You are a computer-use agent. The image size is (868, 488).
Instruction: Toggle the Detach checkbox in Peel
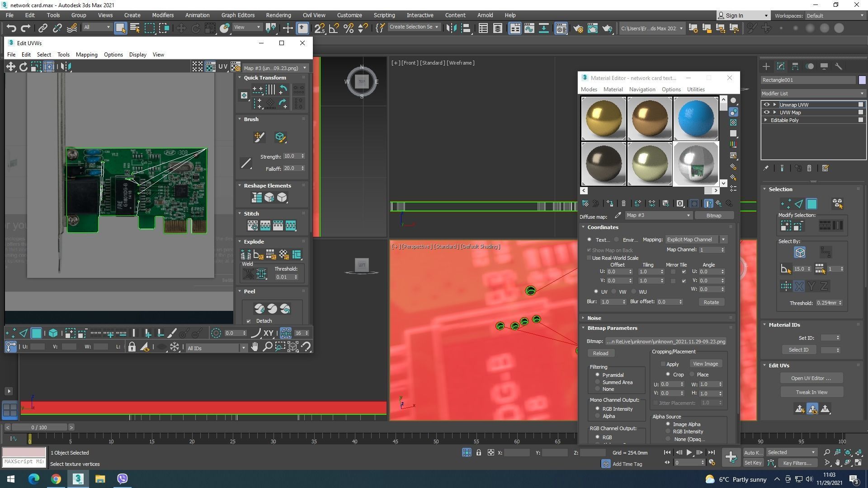[249, 321]
